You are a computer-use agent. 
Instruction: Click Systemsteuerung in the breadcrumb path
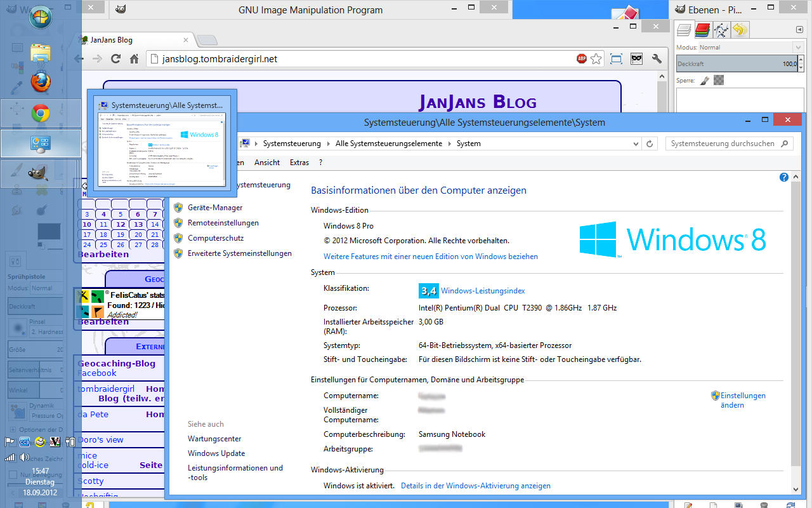[x=292, y=144]
